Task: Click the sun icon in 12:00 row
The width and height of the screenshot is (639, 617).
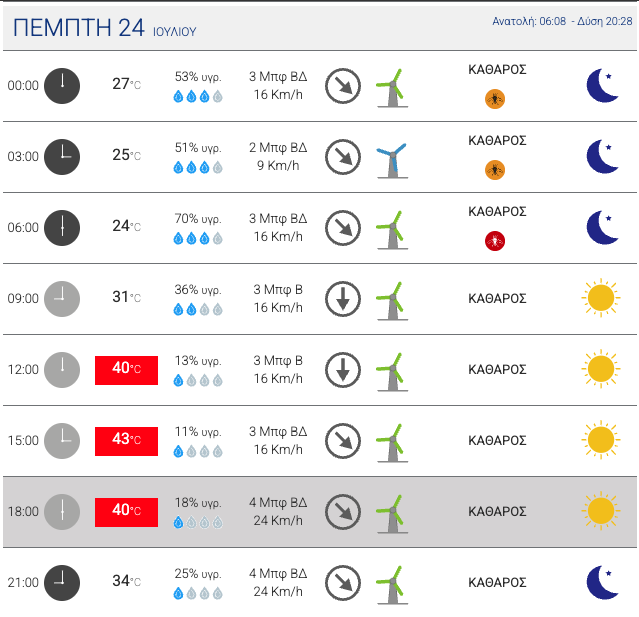Action: click(600, 369)
